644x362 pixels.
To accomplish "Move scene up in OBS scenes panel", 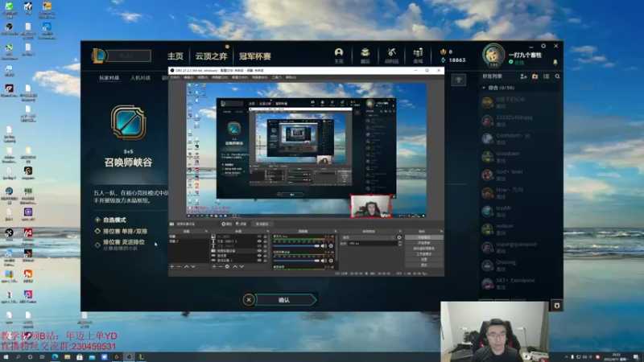I will tap(187, 267).
